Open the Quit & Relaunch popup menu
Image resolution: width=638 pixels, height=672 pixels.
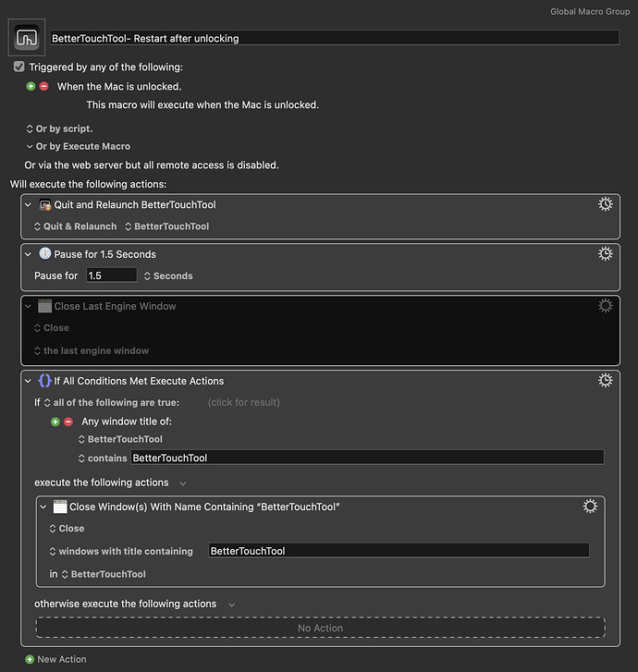[x=76, y=226]
